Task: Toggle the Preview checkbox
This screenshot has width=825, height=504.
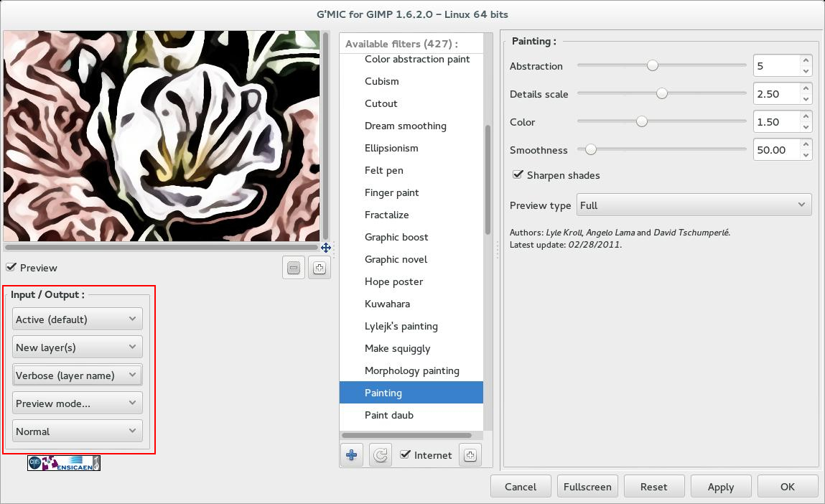Action: [x=11, y=268]
